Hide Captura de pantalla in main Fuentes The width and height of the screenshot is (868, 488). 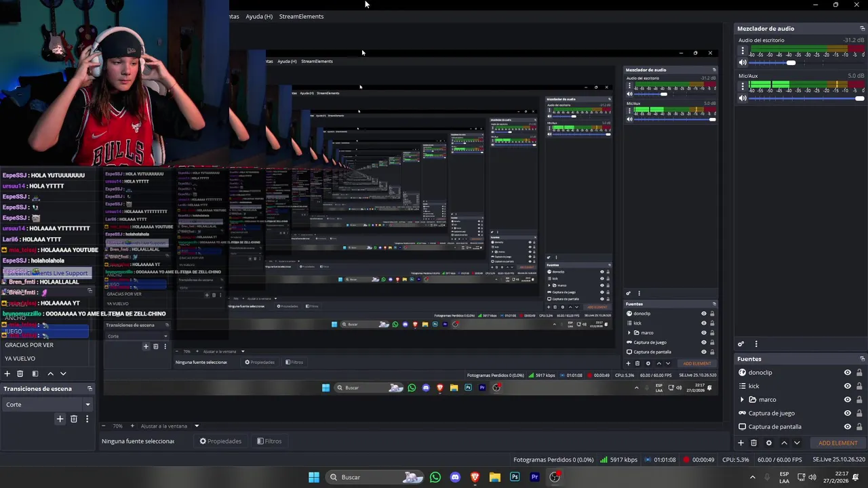(848, 427)
